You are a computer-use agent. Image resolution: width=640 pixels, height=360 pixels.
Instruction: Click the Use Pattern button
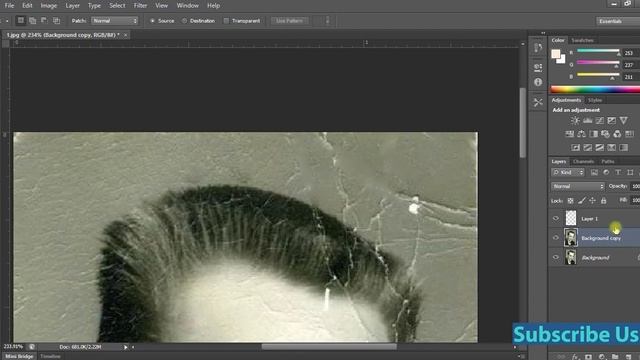pos(289,21)
